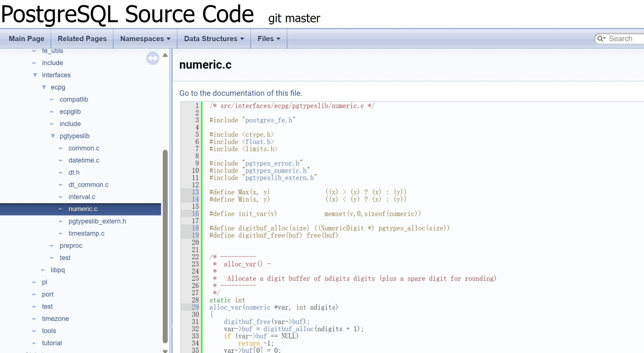
Task: Collapse the interfaces tree node arrow
Action: (35, 75)
